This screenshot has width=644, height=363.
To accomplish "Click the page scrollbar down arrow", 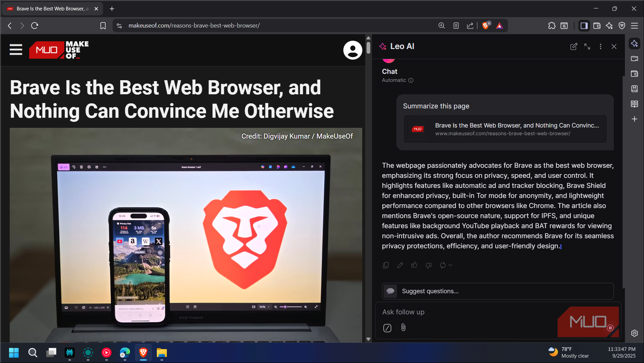I will 368,339.
